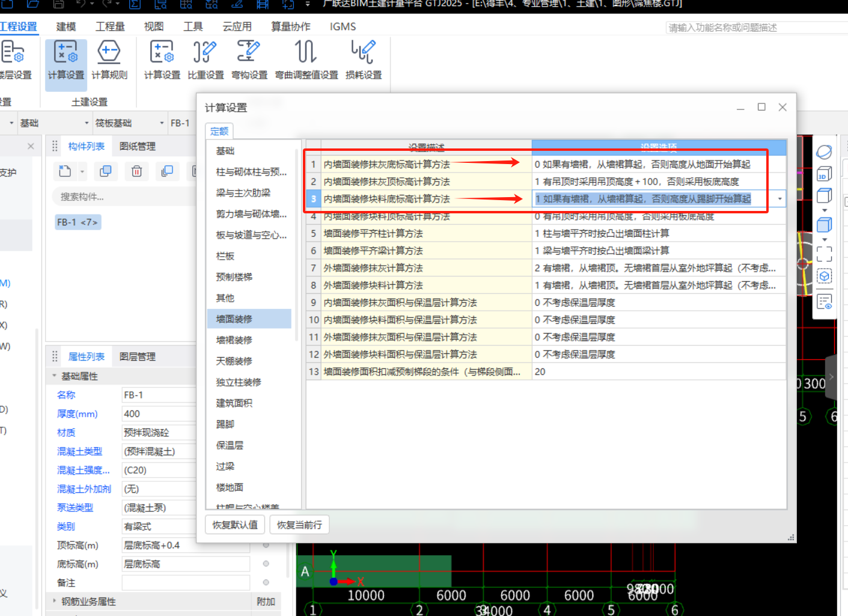Expand the quick access toolbar customize arrow
848x616 pixels.
click(308, 4)
